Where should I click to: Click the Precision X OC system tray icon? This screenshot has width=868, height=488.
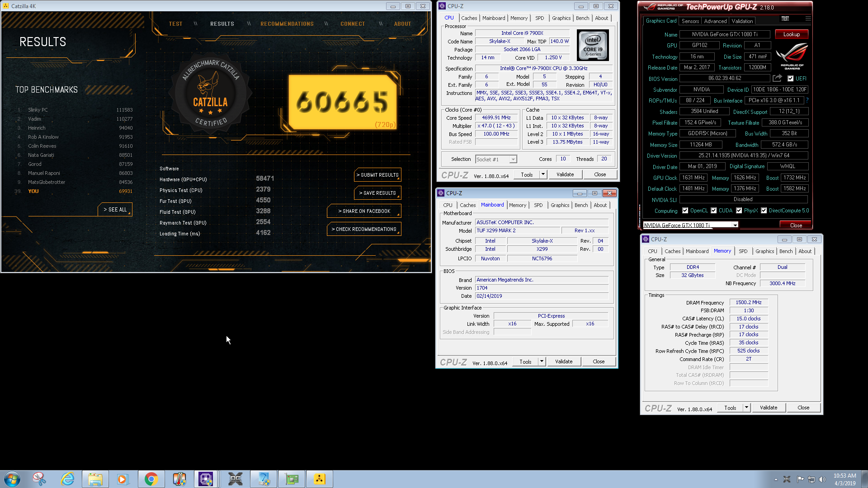point(787,479)
